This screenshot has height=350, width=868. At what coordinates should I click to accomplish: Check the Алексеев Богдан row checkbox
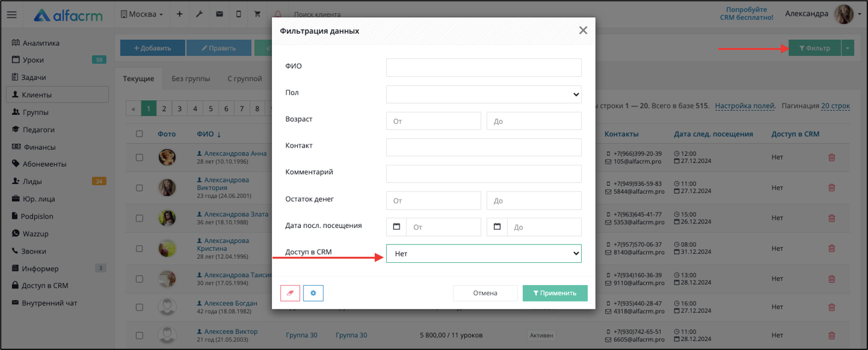pos(139,307)
